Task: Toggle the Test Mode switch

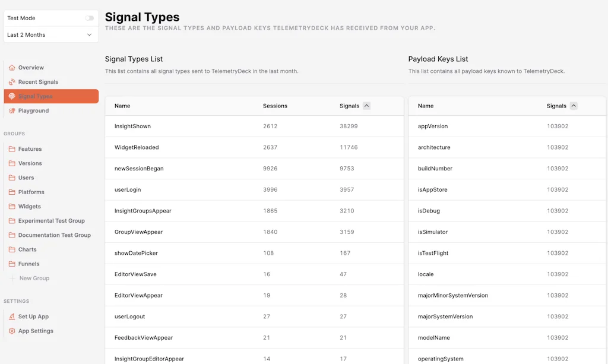Action: 89,18
